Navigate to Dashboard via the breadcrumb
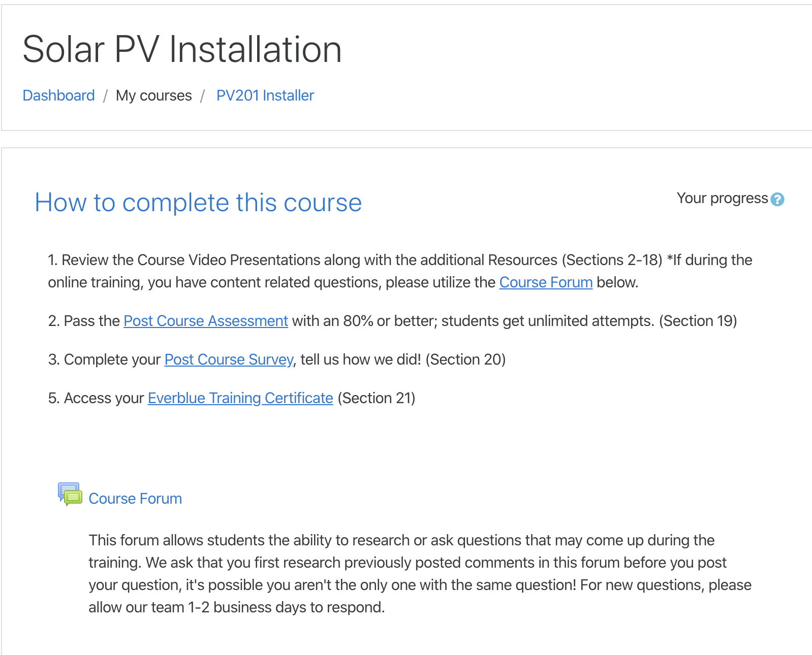The width and height of the screenshot is (812, 655). [x=58, y=95]
